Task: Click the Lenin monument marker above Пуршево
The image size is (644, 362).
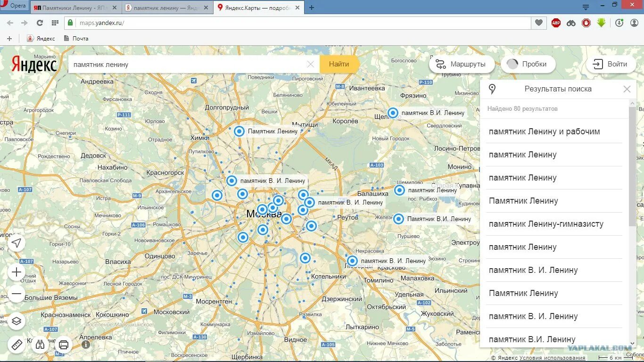Action: pyautogui.click(x=398, y=219)
